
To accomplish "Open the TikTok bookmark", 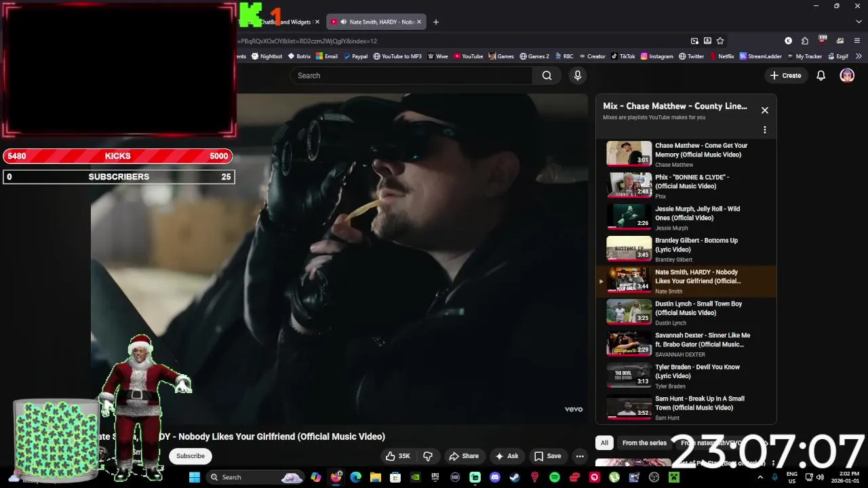I will [x=623, y=56].
